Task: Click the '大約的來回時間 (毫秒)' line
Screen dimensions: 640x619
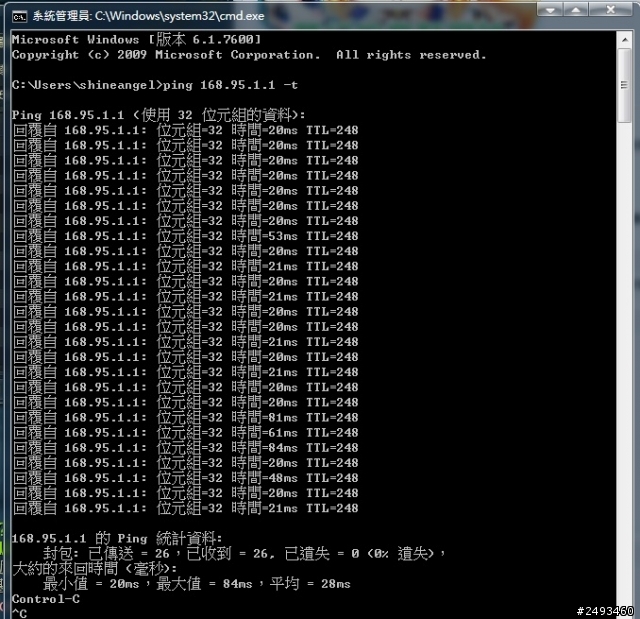Action: (94, 568)
